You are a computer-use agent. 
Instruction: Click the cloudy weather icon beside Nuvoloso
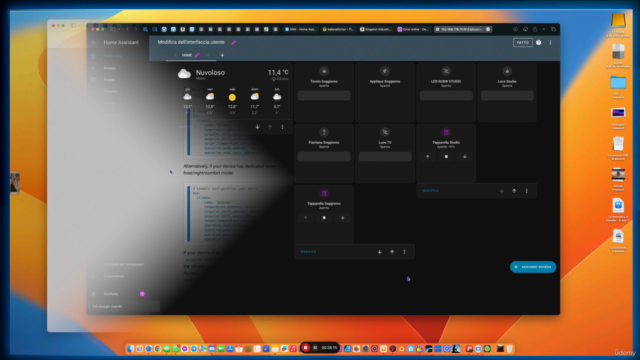pos(184,73)
